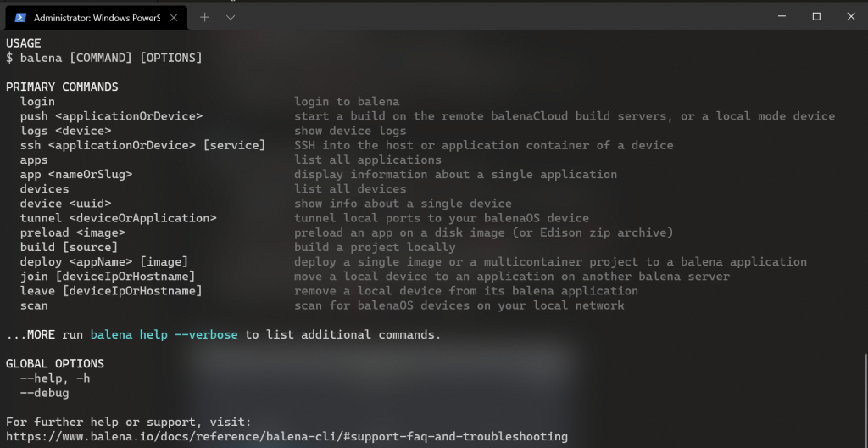Click the login command text
Image resolution: width=868 pixels, height=448 pixels.
[37, 102]
